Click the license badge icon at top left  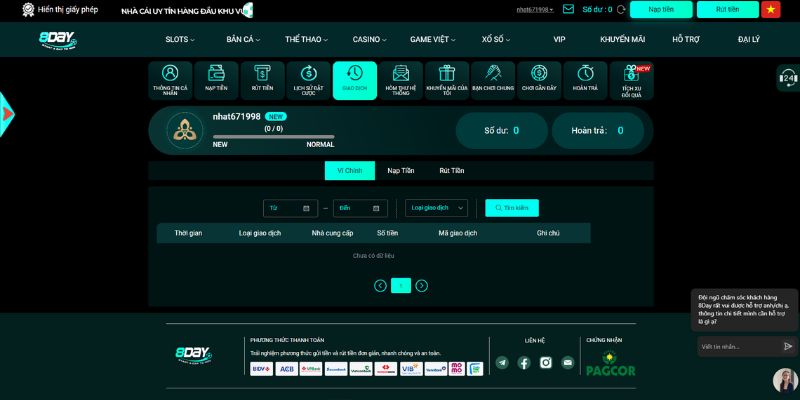(x=28, y=10)
